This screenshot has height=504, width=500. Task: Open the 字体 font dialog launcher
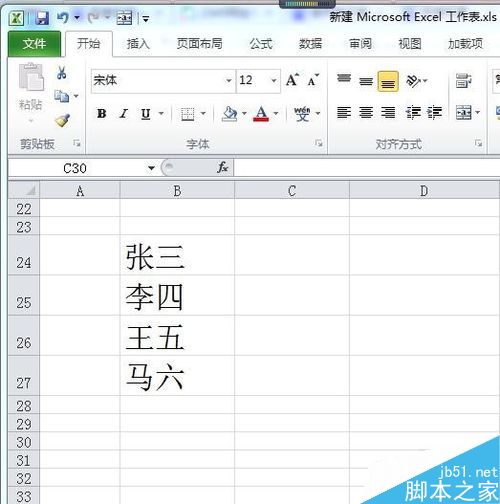tap(319, 143)
